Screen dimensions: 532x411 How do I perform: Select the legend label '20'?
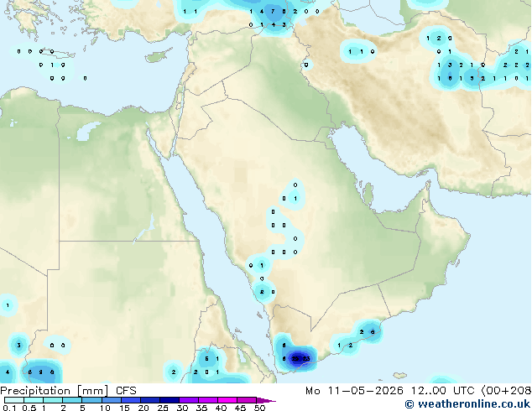[143, 408]
